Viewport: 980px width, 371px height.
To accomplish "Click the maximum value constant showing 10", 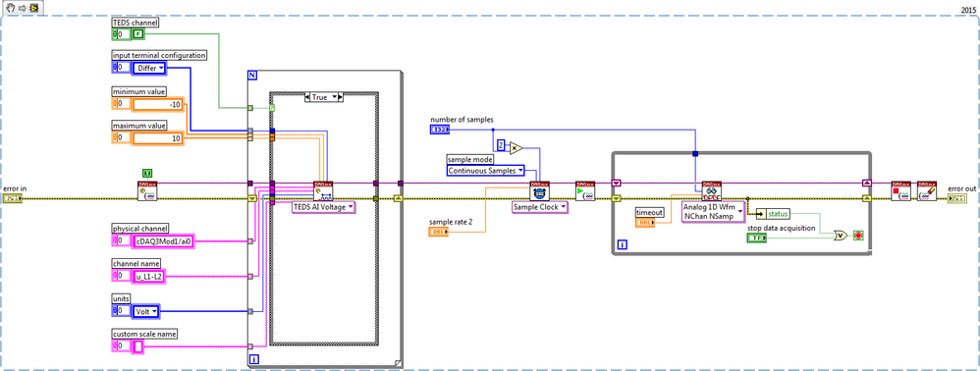I will coord(158,138).
